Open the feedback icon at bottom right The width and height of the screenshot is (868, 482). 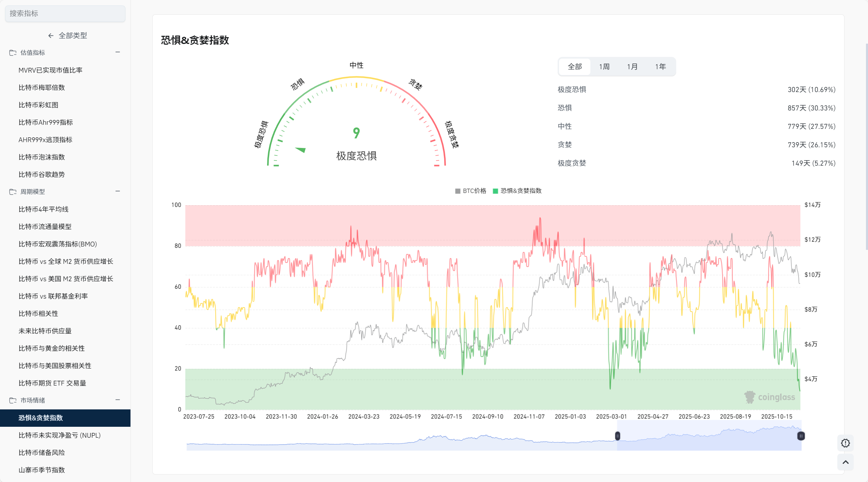coord(845,443)
